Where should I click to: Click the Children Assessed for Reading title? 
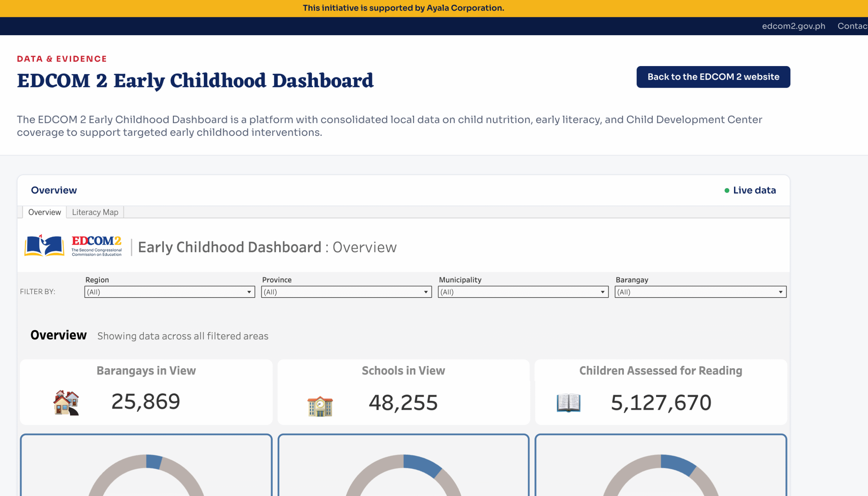(661, 371)
